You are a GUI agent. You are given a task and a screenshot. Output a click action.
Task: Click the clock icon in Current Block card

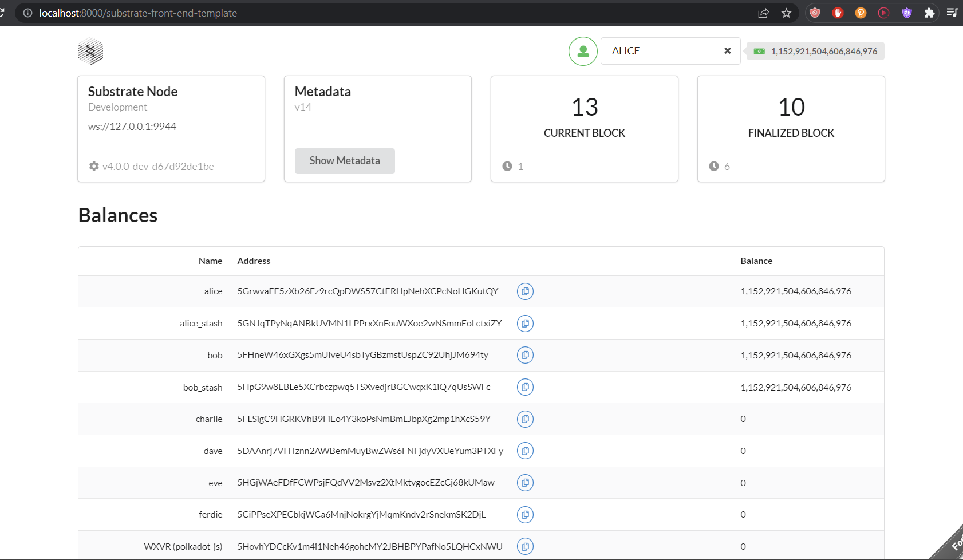click(507, 166)
